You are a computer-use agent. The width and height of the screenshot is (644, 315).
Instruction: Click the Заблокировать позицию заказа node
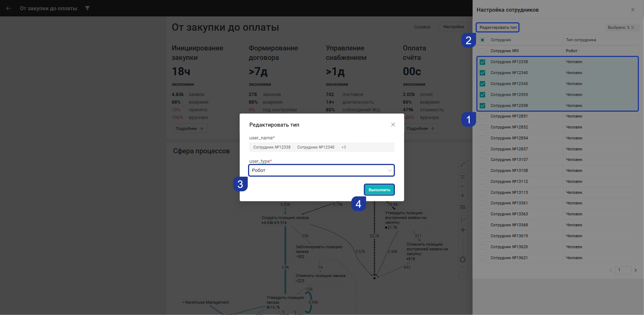[319, 251]
